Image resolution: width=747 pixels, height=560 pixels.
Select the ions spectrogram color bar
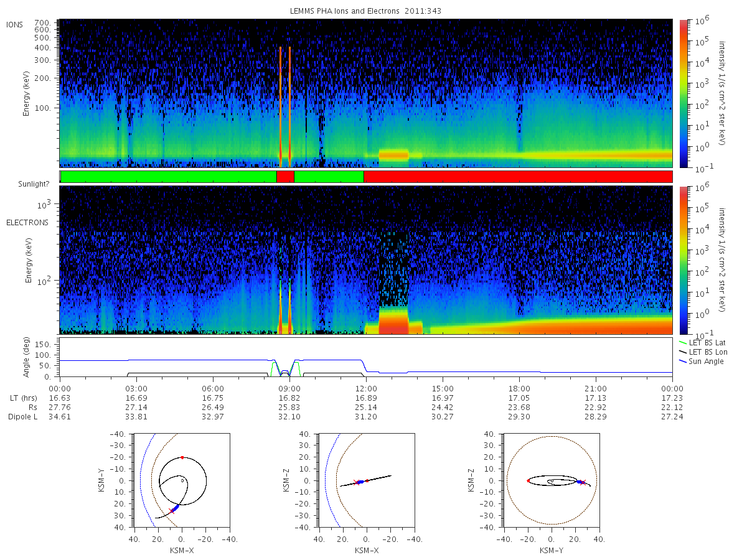point(683,93)
